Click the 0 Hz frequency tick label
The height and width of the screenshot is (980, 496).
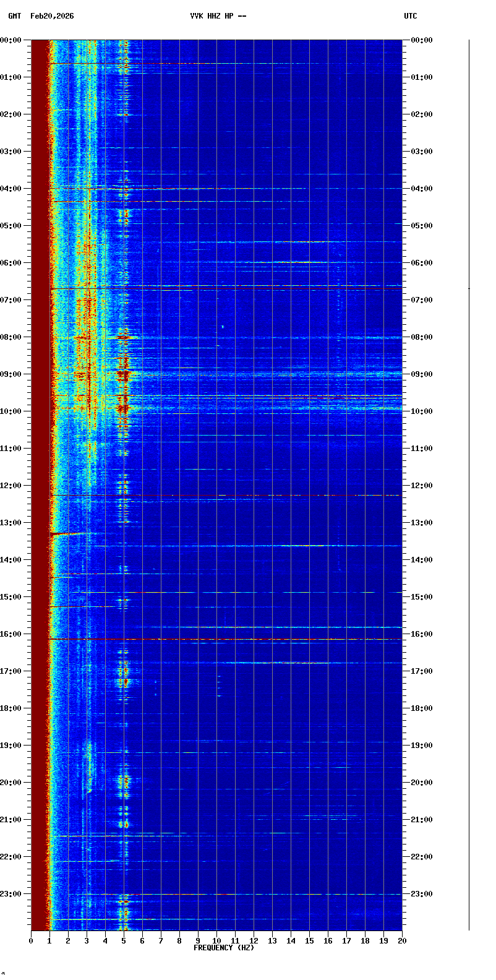31,941
